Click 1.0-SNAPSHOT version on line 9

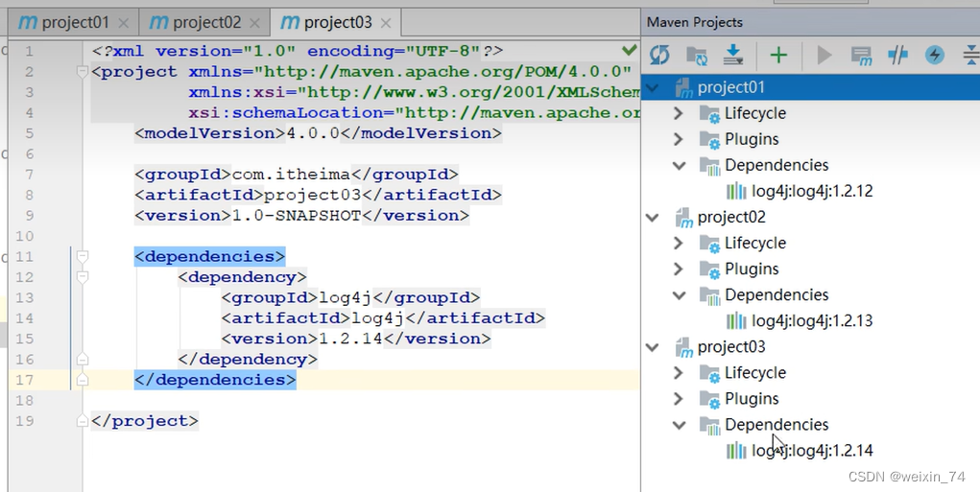(x=297, y=216)
